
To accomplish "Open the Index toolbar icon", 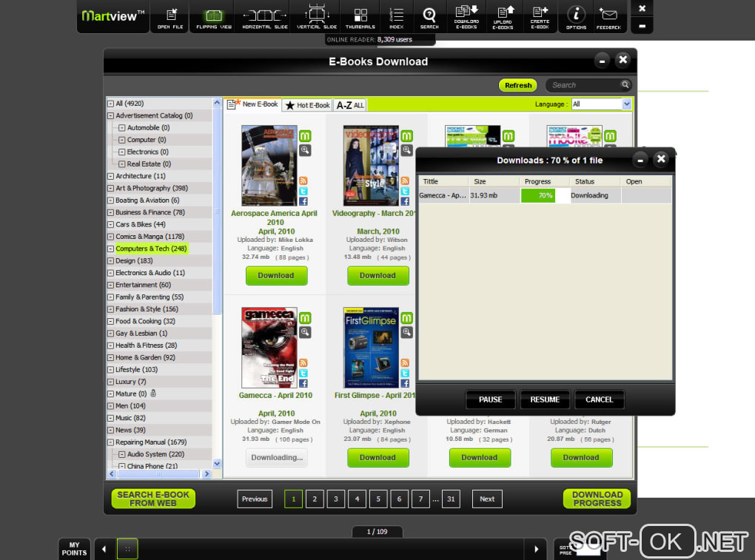I will click(396, 18).
